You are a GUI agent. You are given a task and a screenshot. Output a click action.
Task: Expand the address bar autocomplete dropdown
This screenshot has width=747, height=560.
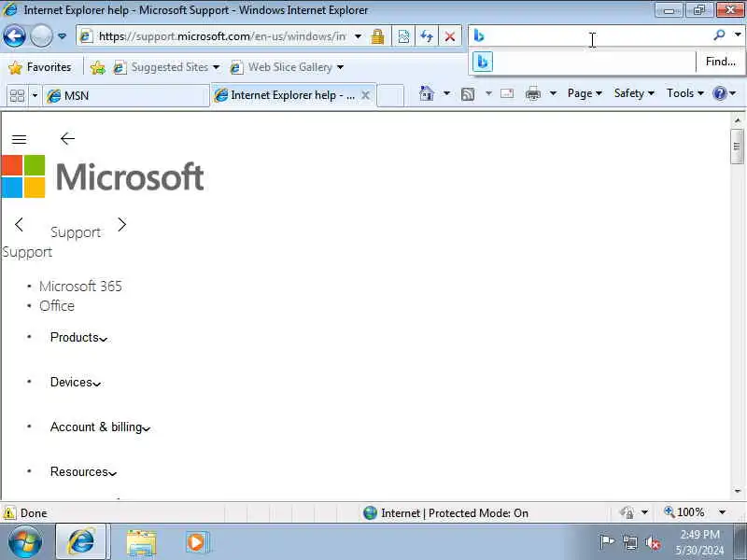359,36
